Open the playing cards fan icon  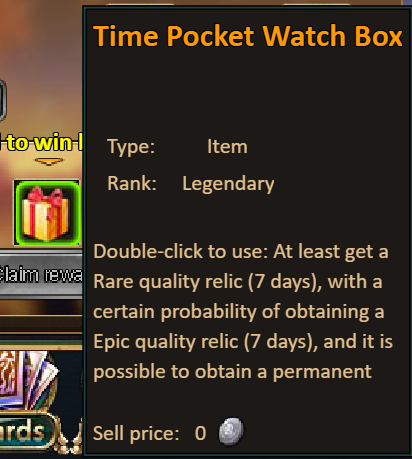[28, 380]
